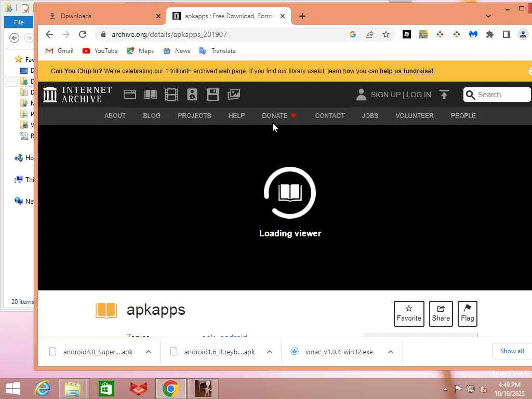This screenshot has width=532, height=399.
Task: Bookmark this page with the star icon
Action: [x=386, y=34]
